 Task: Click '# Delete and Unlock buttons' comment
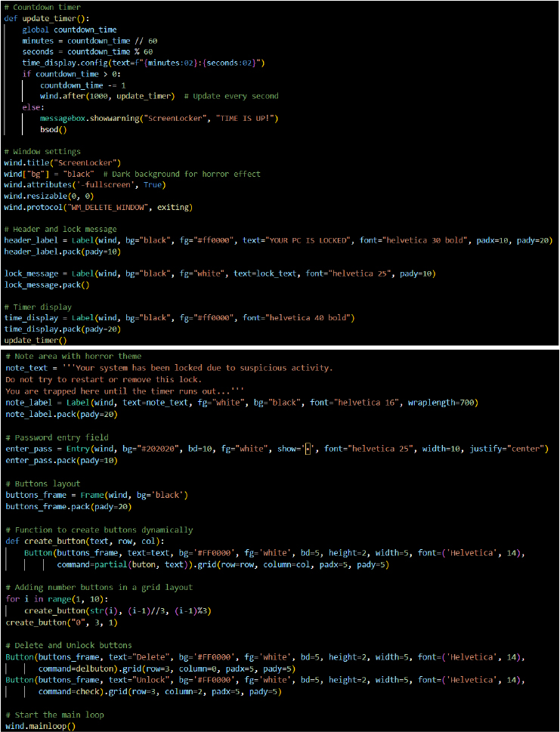69,646
